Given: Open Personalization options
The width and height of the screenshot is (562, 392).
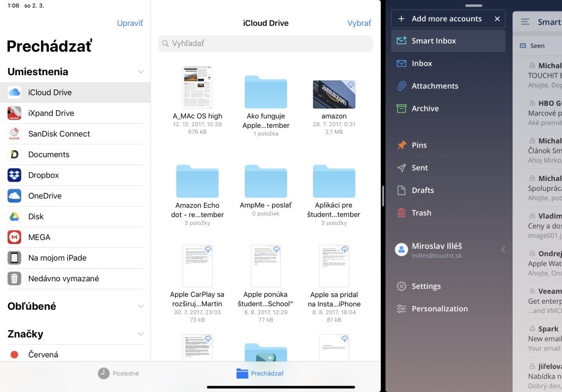Looking at the screenshot, I should (439, 309).
